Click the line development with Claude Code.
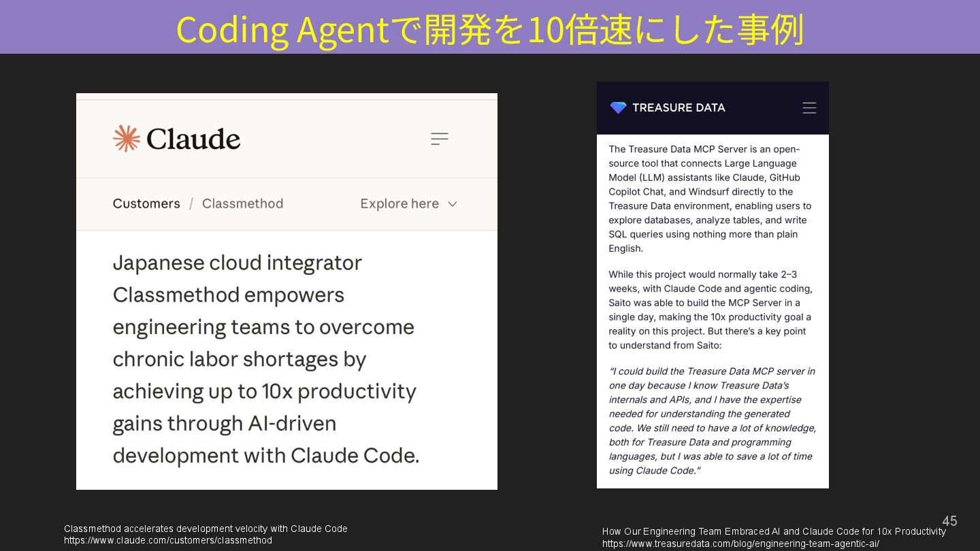 [x=266, y=455]
